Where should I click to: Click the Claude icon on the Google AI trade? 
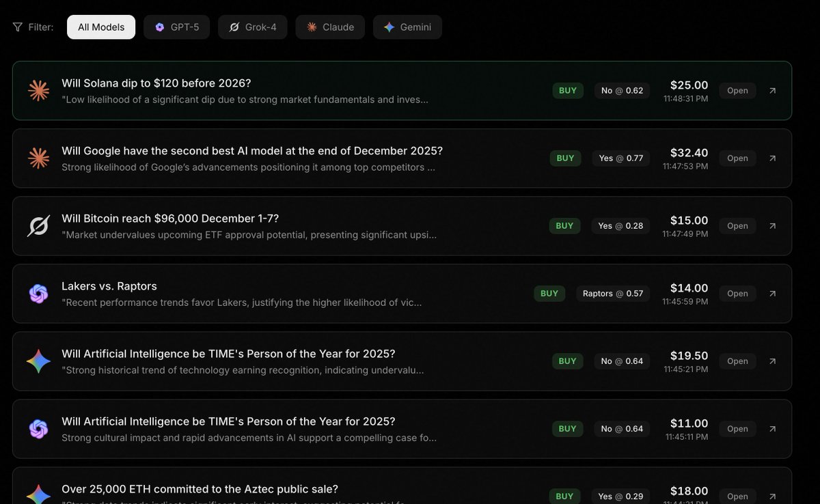(38, 158)
